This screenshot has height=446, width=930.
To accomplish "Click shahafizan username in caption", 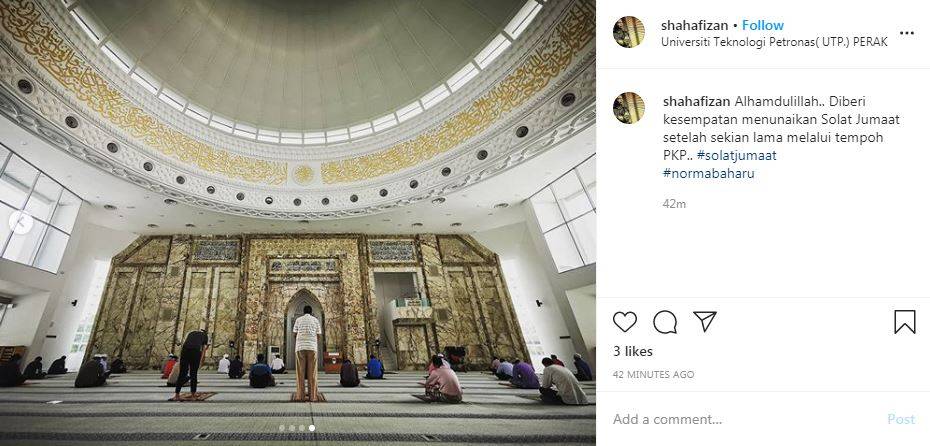I will point(696,102).
